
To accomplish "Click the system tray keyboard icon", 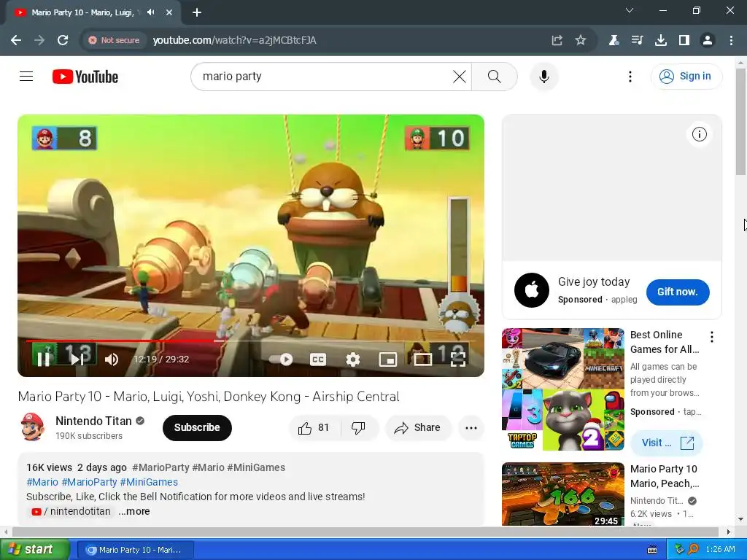I will [x=652, y=550].
